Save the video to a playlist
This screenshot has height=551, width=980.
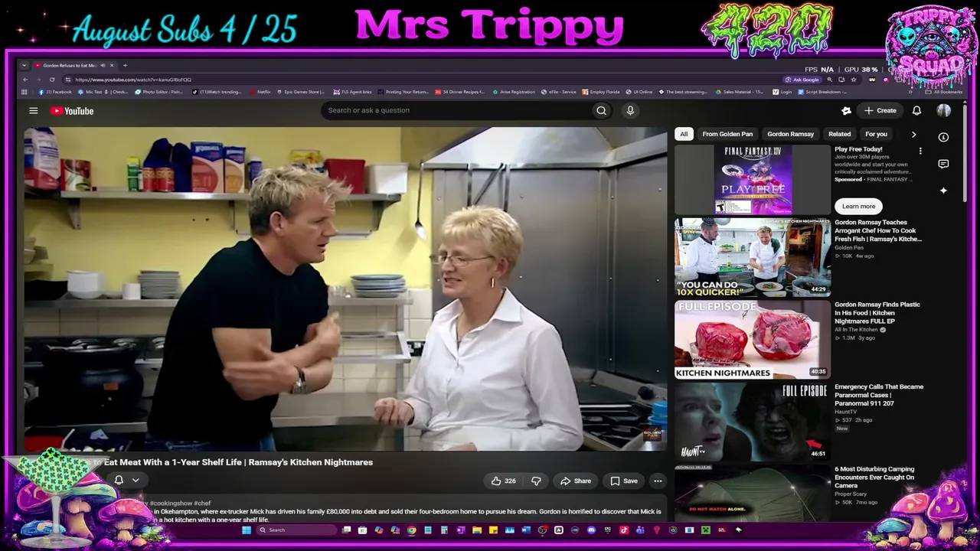(x=624, y=481)
